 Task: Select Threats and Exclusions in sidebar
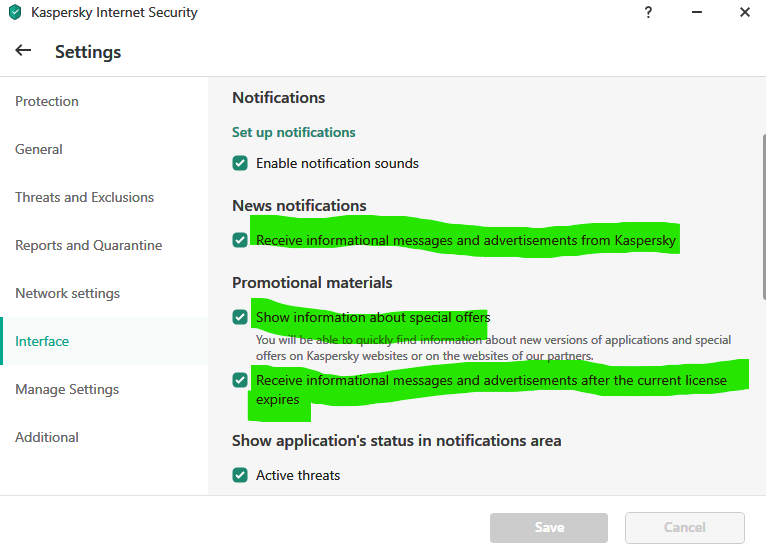(104, 197)
